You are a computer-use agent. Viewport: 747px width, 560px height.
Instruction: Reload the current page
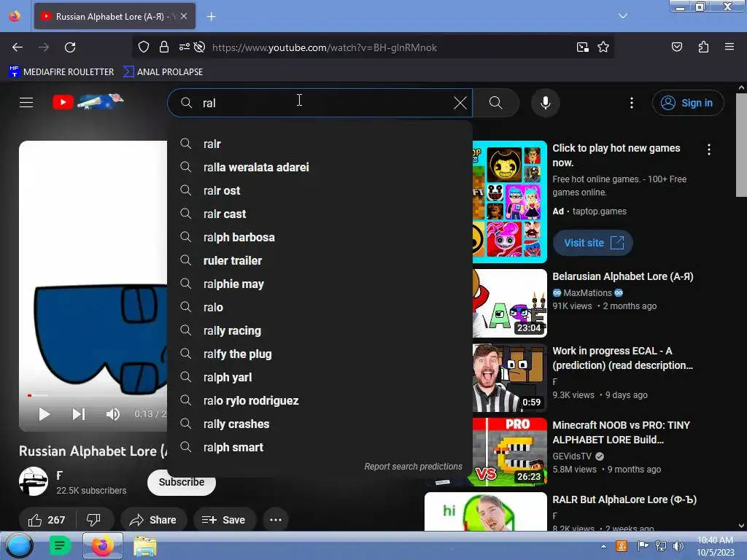point(70,47)
